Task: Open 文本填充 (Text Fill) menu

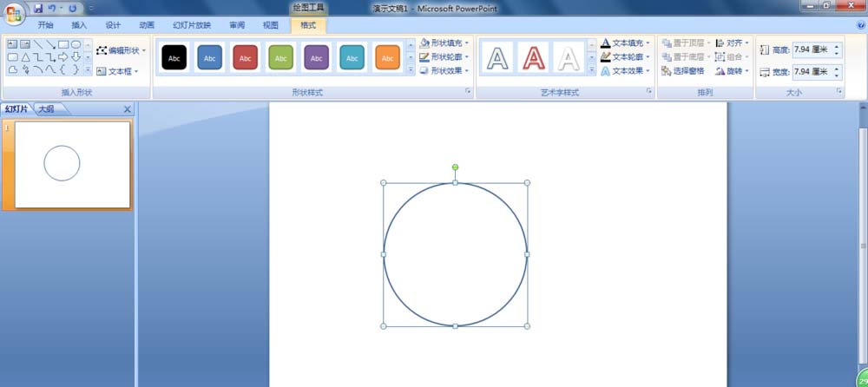Action: coord(626,43)
